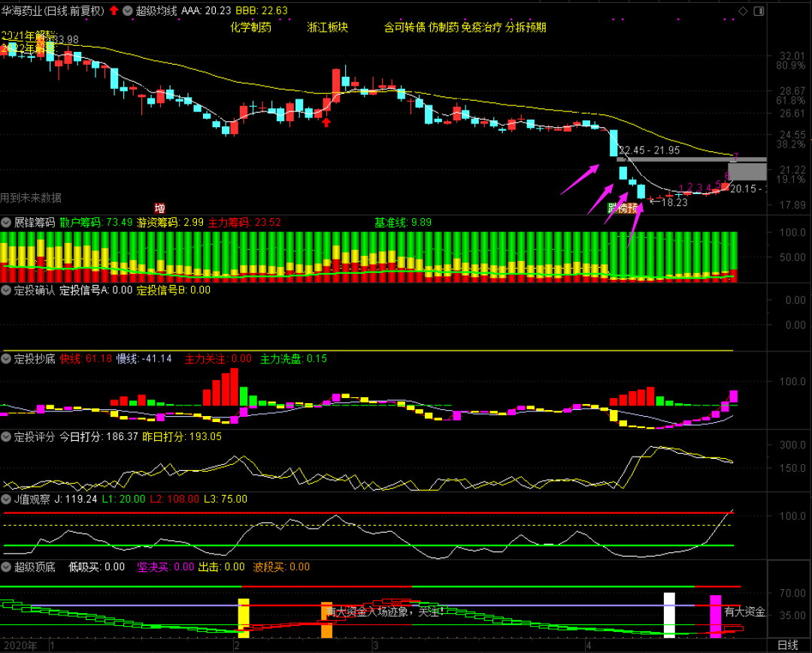
Task: Open the 仿制药 concept tag
Action: (x=444, y=28)
